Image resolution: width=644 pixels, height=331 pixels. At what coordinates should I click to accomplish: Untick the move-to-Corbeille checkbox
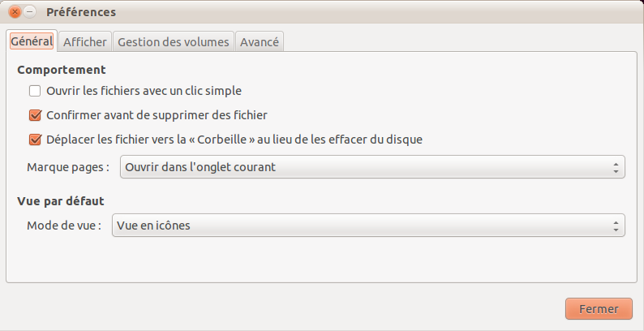tap(35, 140)
